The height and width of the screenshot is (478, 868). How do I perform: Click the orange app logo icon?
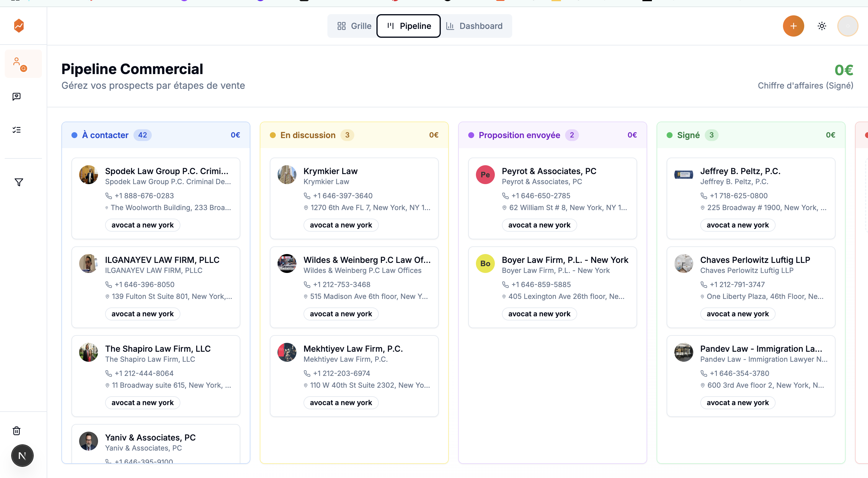click(19, 26)
